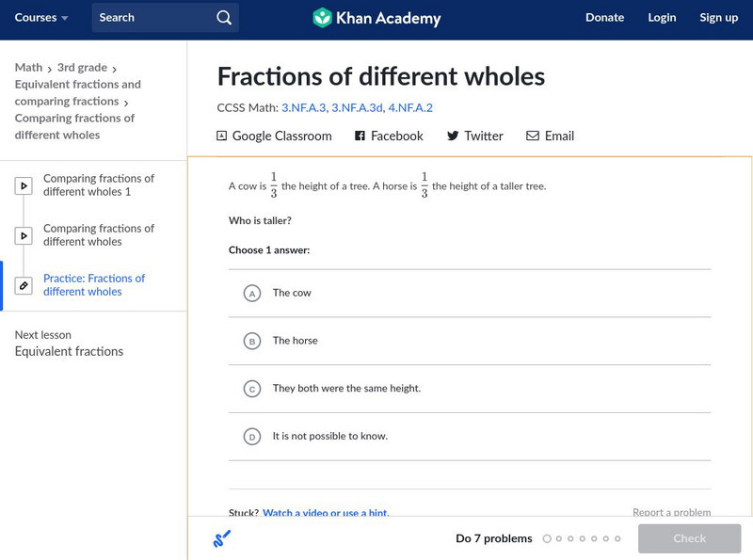Share lesson by Email
Screen dimensions: 753x560
click(x=550, y=136)
